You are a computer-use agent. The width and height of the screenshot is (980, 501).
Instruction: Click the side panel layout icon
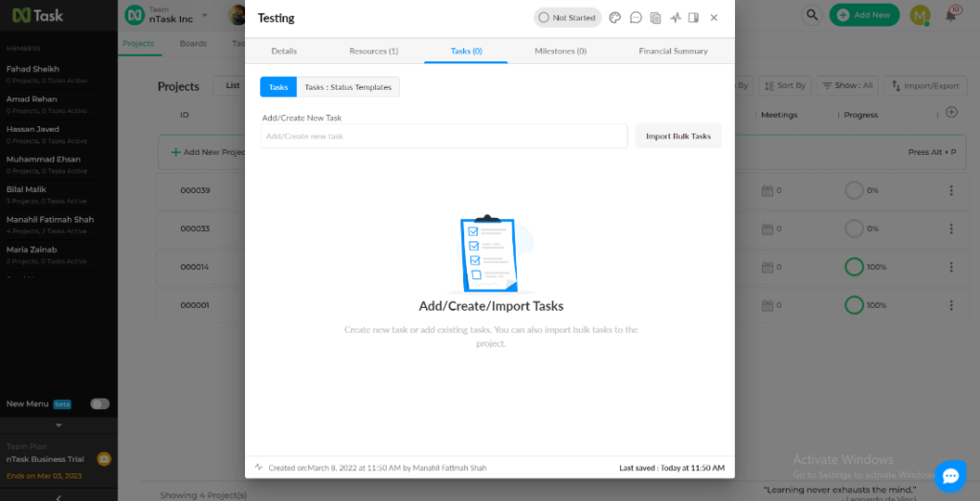click(694, 17)
